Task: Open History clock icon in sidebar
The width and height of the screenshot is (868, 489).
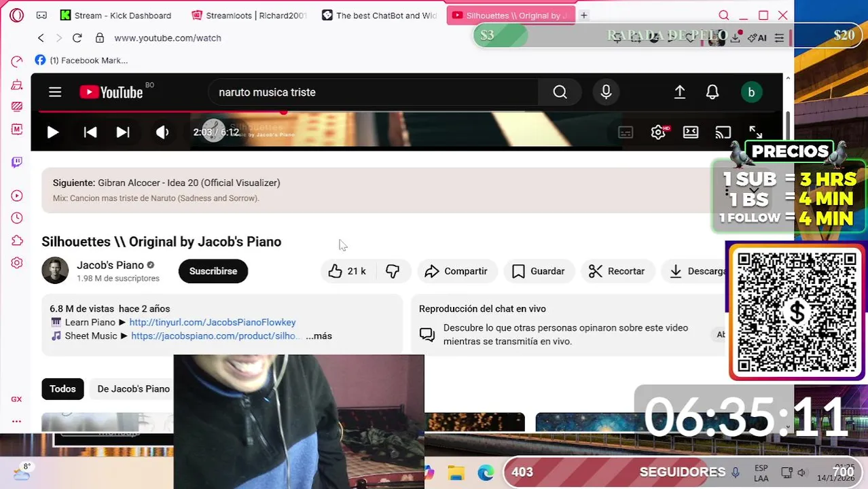Action: pyautogui.click(x=17, y=218)
